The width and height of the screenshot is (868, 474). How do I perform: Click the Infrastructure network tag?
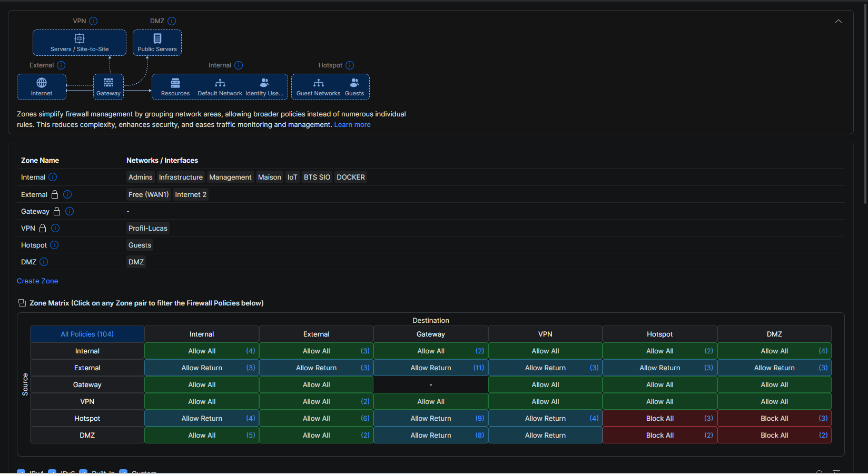point(181,177)
